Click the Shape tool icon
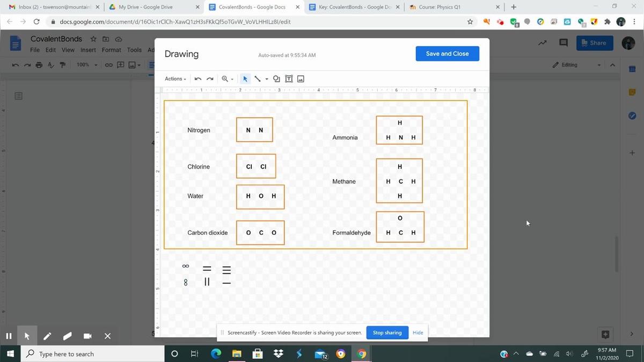Viewport: 644px width, 362px height. (x=276, y=79)
